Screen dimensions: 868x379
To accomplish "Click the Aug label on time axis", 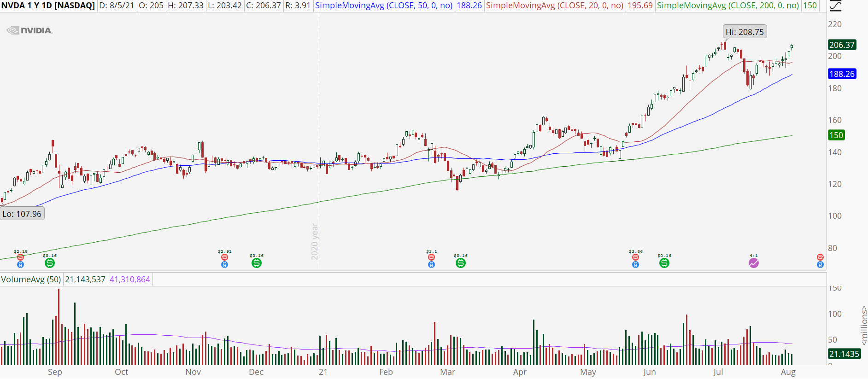I will tap(788, 372).
